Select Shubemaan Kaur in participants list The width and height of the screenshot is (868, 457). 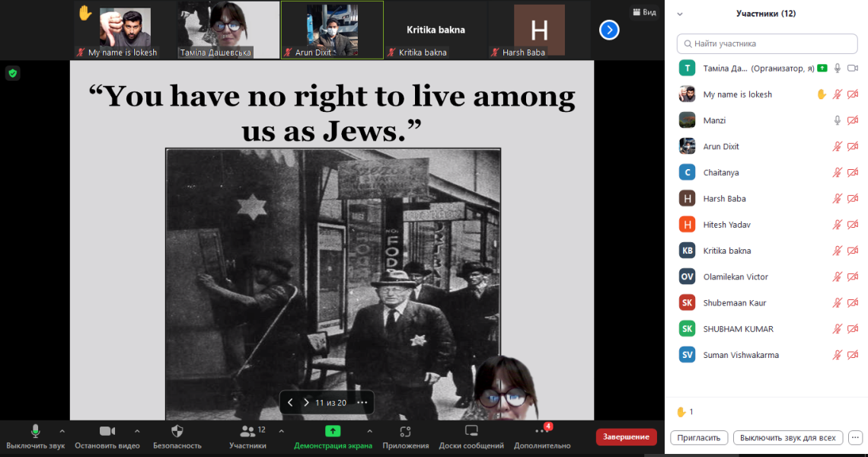click(x=767, y=302)
